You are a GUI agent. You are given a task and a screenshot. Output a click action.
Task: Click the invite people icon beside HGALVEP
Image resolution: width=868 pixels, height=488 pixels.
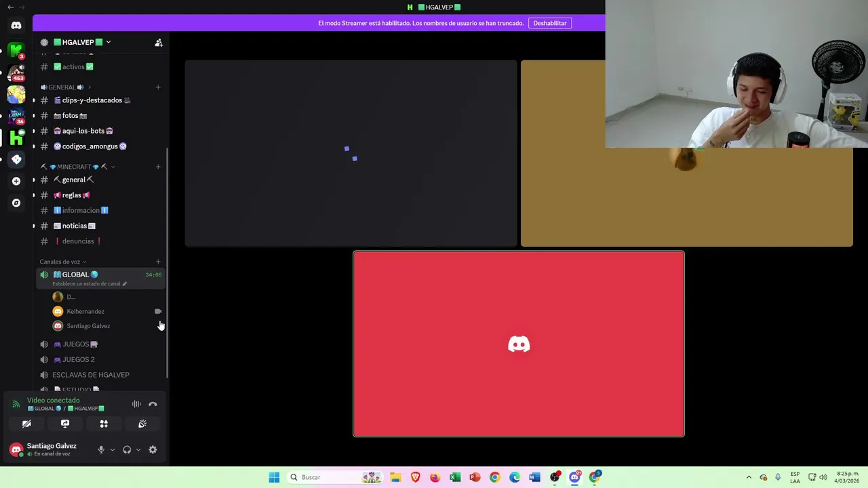coord(159,43)
